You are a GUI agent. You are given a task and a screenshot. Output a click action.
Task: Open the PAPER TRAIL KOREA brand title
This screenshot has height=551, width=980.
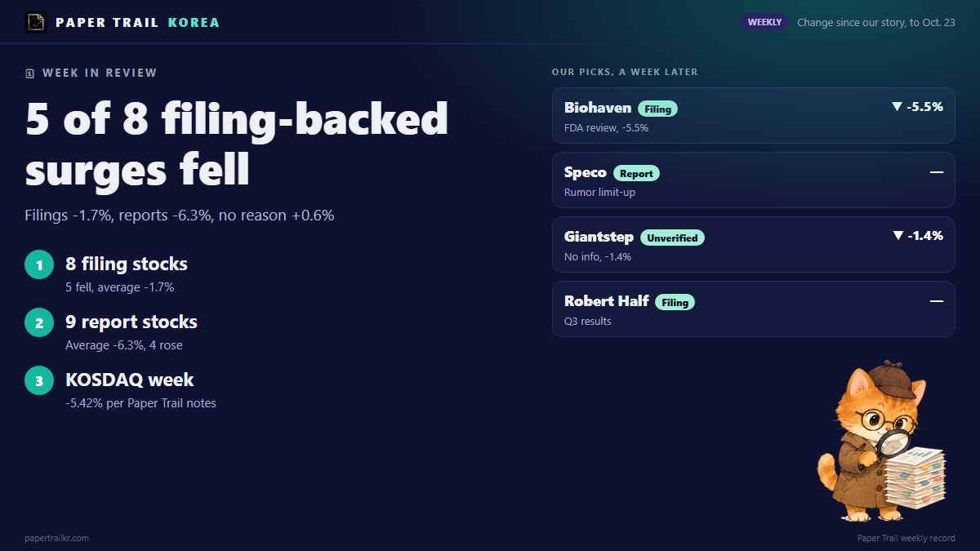click(137, 23)
